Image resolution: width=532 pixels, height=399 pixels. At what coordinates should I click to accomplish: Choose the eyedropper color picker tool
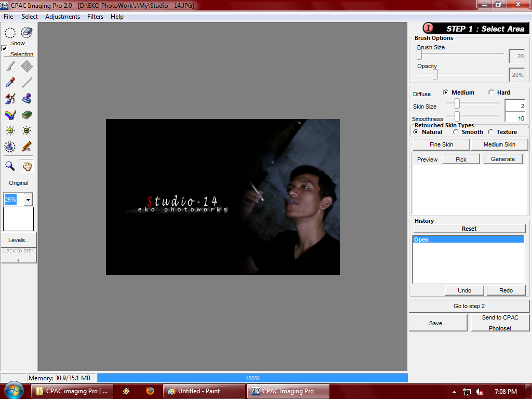[10, 83]
